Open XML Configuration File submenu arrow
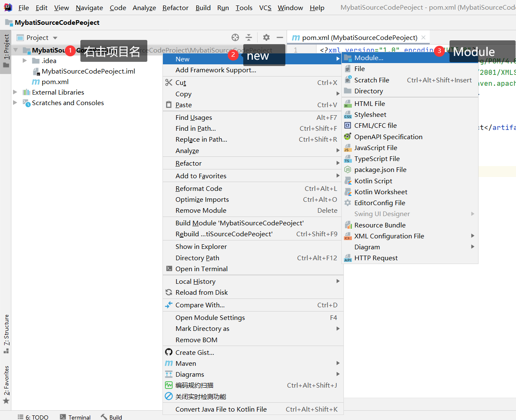Image resolution: width=516 pixels, height=420 pixels. [473, 236]
